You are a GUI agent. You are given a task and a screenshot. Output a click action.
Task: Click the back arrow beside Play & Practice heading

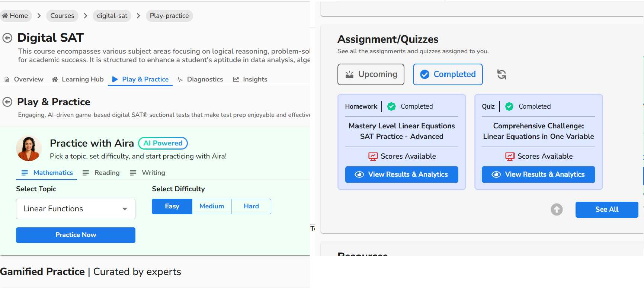(x=7, y=101)
